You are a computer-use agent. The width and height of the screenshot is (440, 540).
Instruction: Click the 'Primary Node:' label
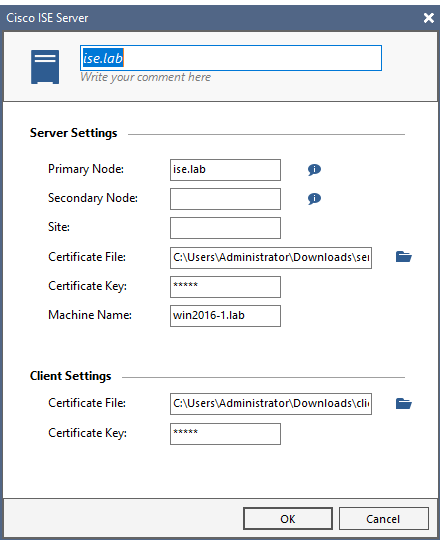click(x=86, y=169)
